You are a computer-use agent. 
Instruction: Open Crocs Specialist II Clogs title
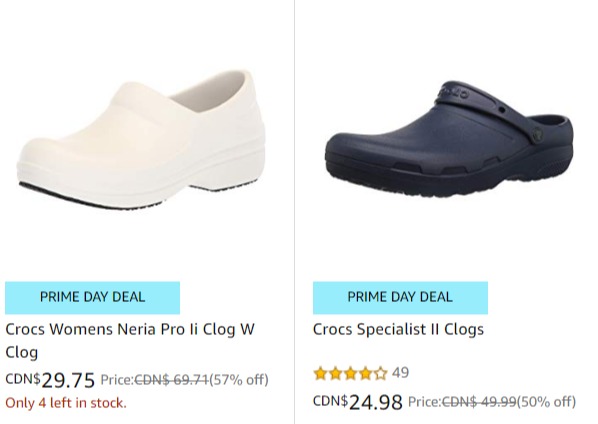click(398, 329)
